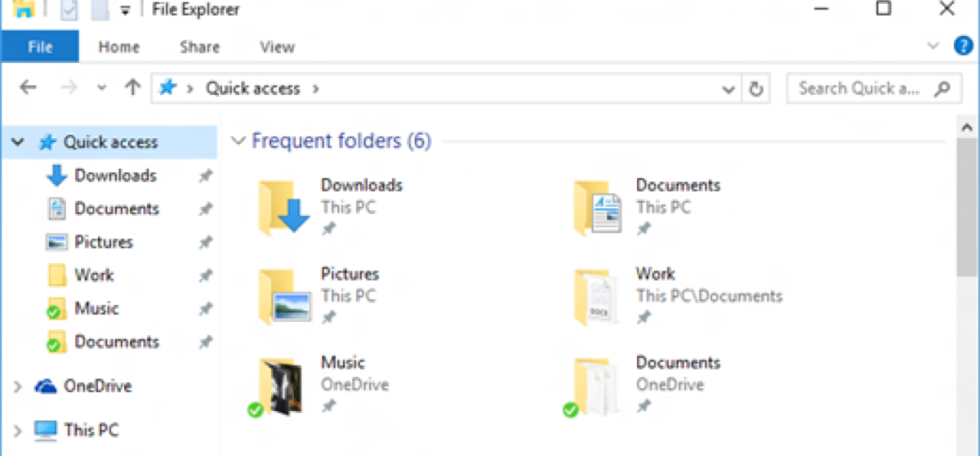The image size is (980, 456).
Task: Click the Frequent folders (6) heading
Action: pos(341,141)
